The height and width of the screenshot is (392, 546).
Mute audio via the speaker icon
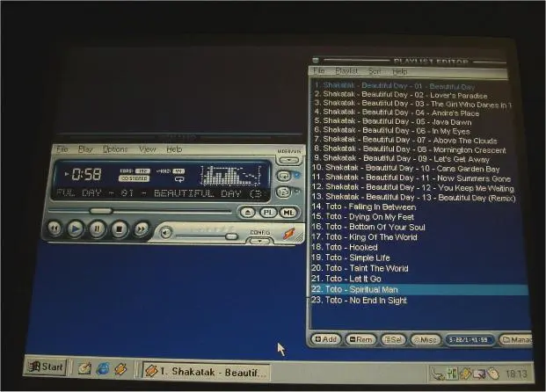tap(164, 233)
